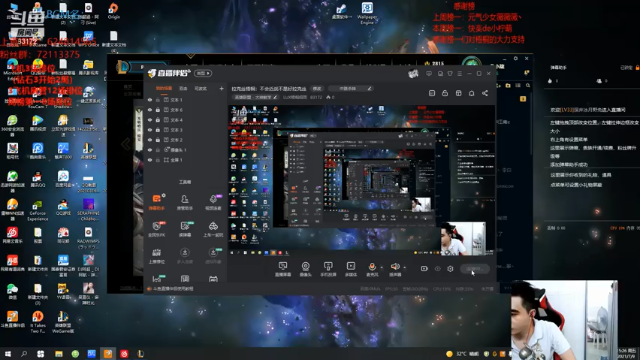The height and width of the screenshot is (360, 640).
Task: Open the hamburger menu in the title bar
Action: click(460, 73)
